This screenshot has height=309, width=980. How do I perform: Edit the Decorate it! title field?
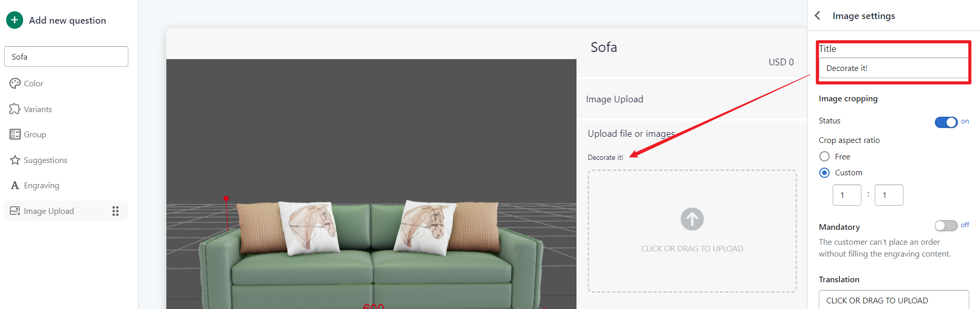coord(893,68)
